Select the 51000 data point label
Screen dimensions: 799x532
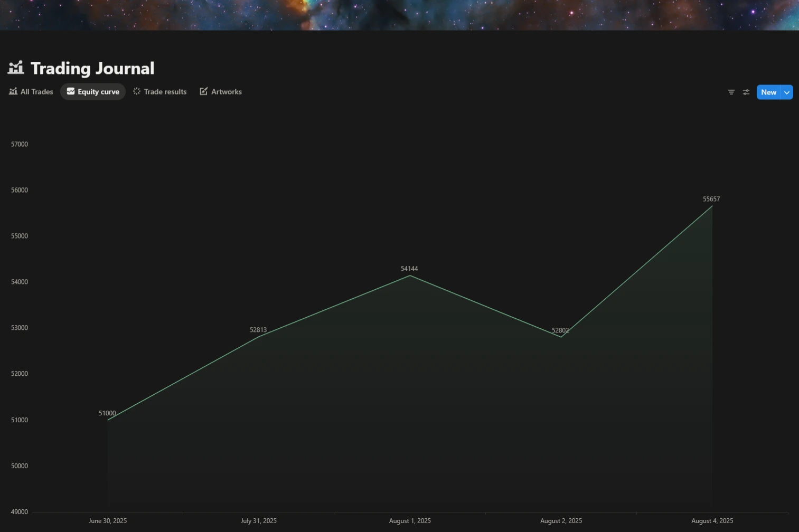point(107,413)
